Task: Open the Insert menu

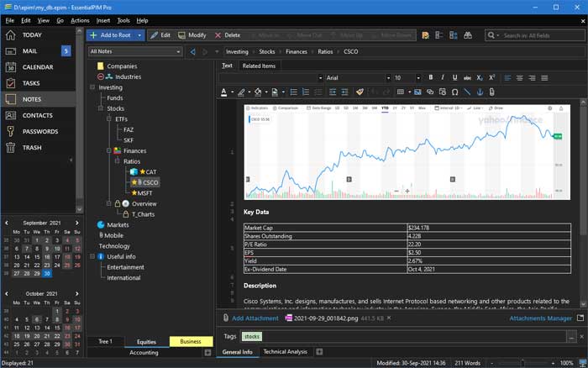Action: [x=103, y=21]
